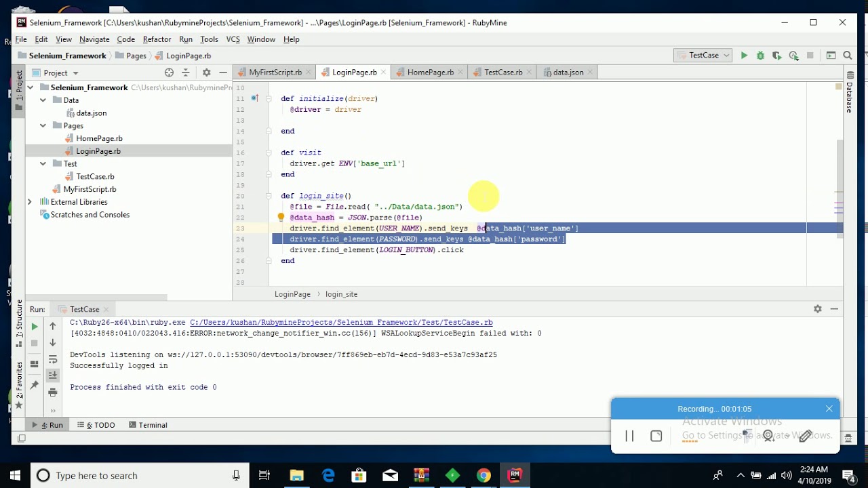
Task: Open the Terminal tool window button
Action: pyautogui.click(x=148, y=425)
